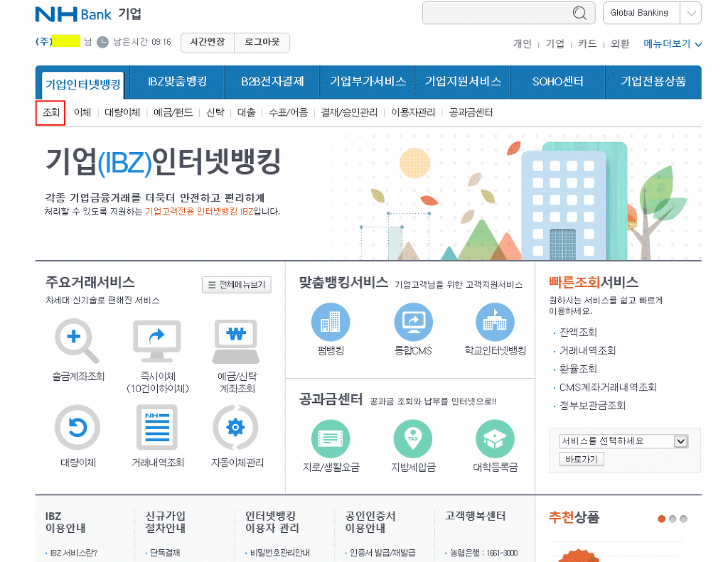Open IBZ 서비스란? footer link
The width and height of the screenshot is (728, 562).
[74, 553]
